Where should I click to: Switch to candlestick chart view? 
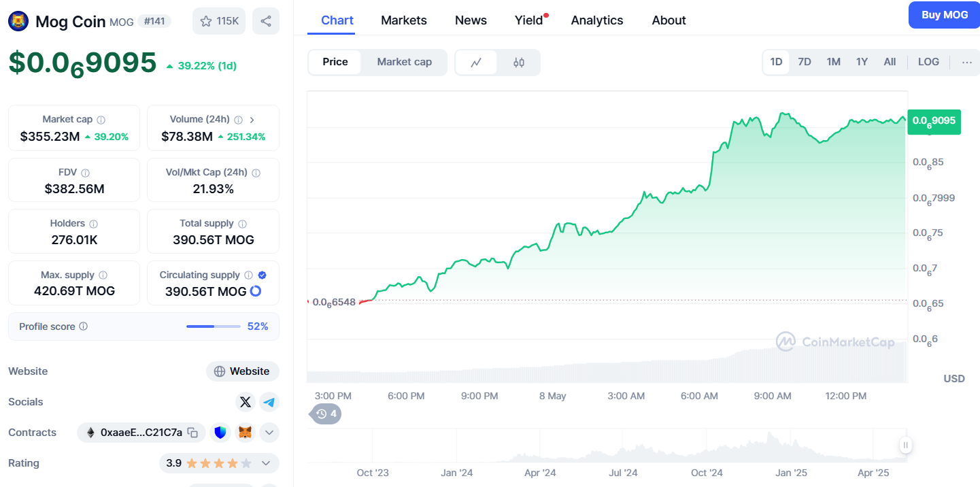519,63
